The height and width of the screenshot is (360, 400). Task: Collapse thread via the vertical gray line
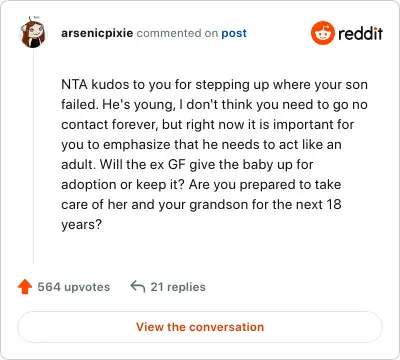tap(33, 157)
